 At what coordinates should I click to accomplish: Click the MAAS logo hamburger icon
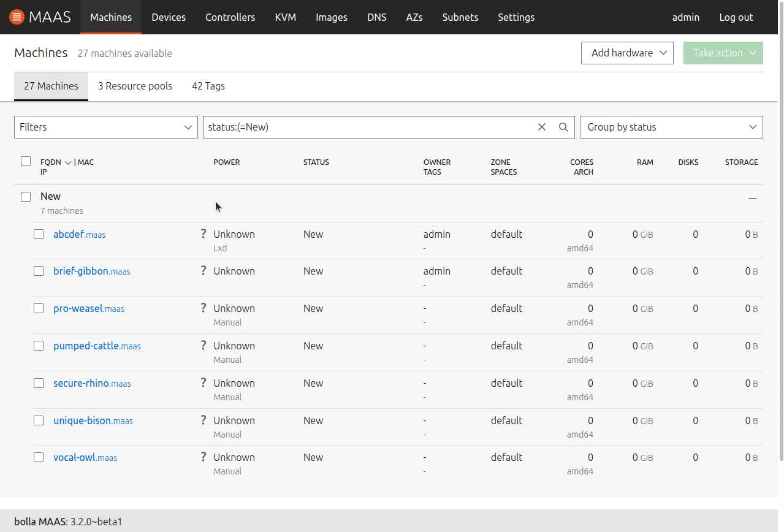17,17
